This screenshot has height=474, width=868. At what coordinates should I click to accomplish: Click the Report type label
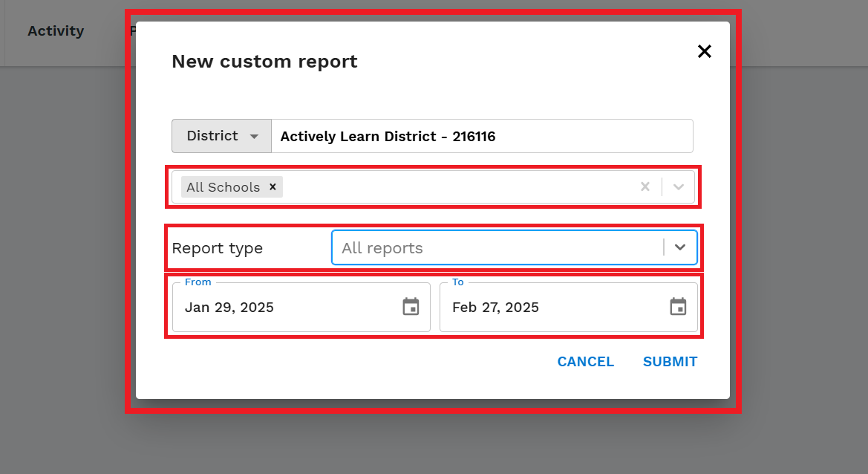218,248
